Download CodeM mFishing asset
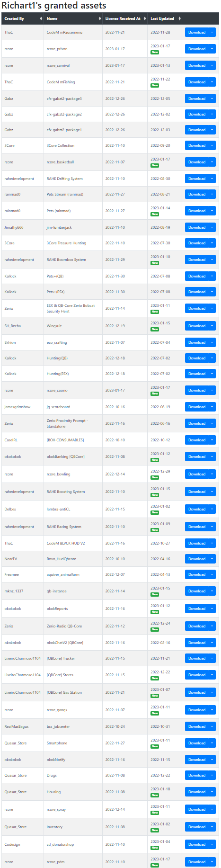The width and height of the screenshot is (221, 868). [x=197, y=82]
